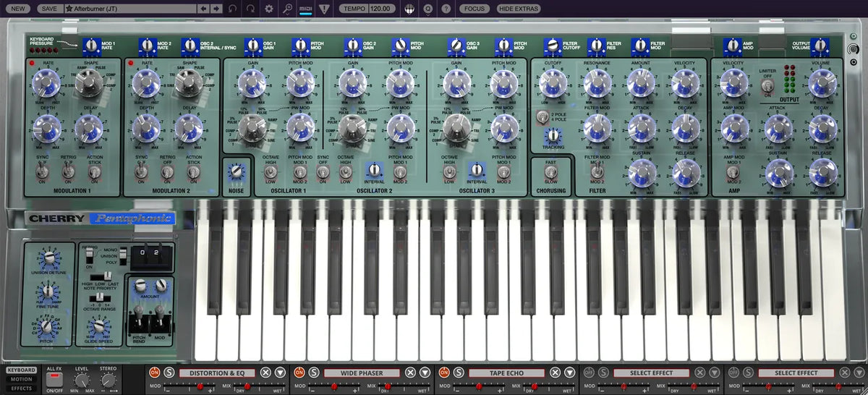868x395 pixels.
Task: Click the tempo value field 120.00
Action: click(x=380, y=9)
